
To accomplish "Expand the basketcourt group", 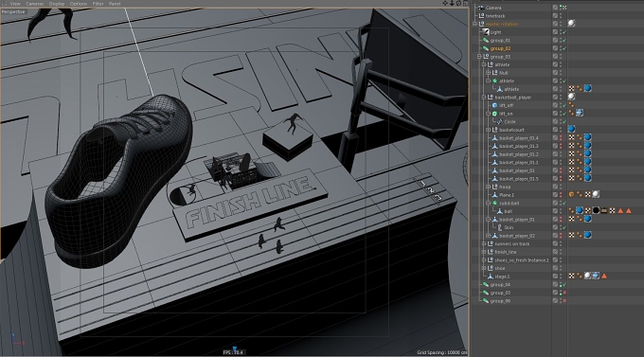I will pyautogui.click(x=489, y=130).
